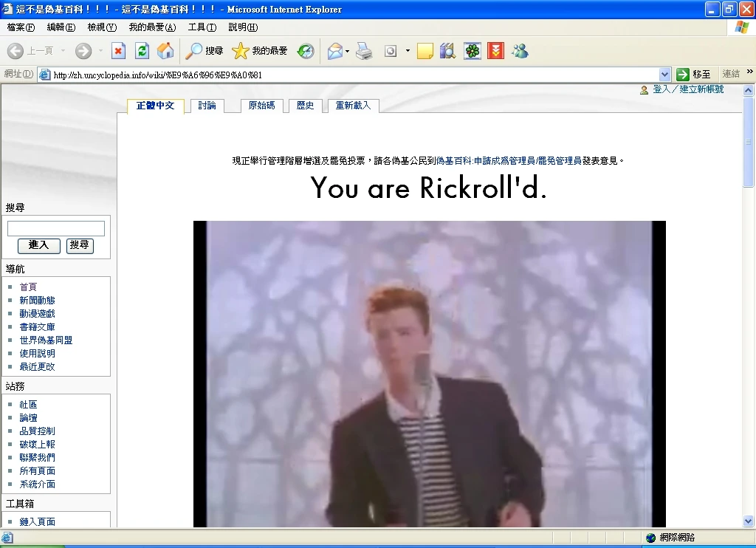This screenshot has height=548, width=756.
Task: Open the 檢視(V) menu
Action: coord(102,27)
